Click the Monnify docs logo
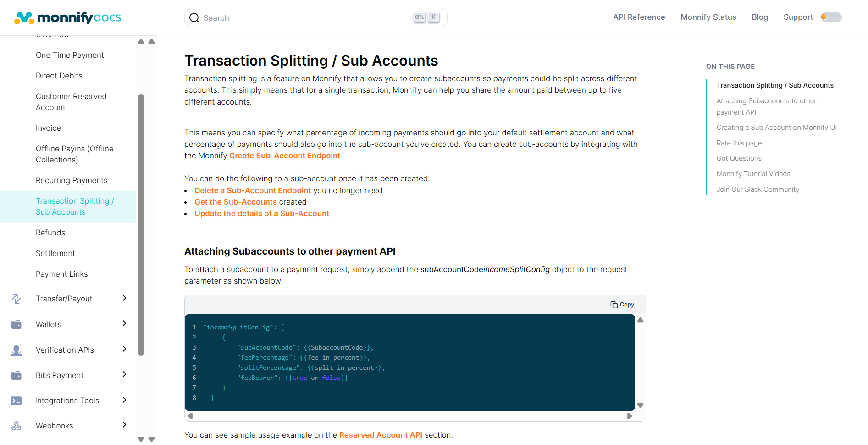The image size is (868, 445). click(x=68, y=17)
